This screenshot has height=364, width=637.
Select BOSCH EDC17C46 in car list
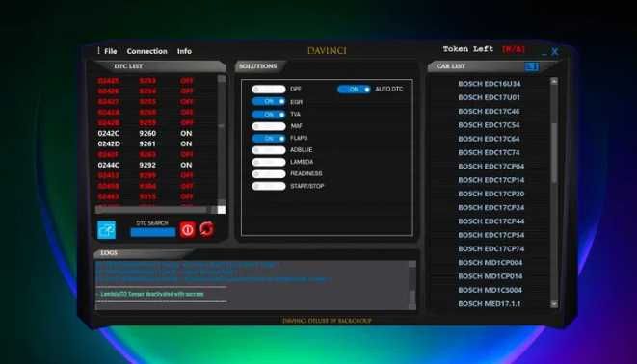pyautogui.click(x=490, y=111)
